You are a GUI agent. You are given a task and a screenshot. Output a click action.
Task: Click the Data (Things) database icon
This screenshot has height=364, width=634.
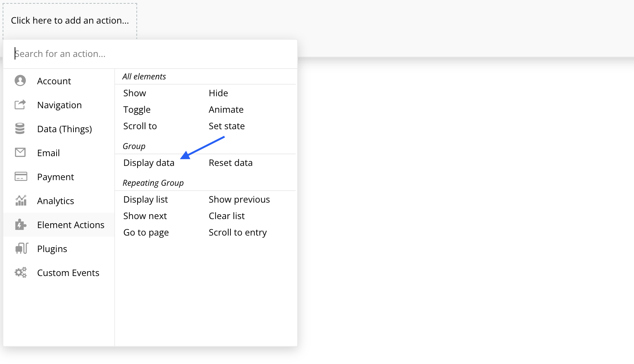tap(21, 128)
